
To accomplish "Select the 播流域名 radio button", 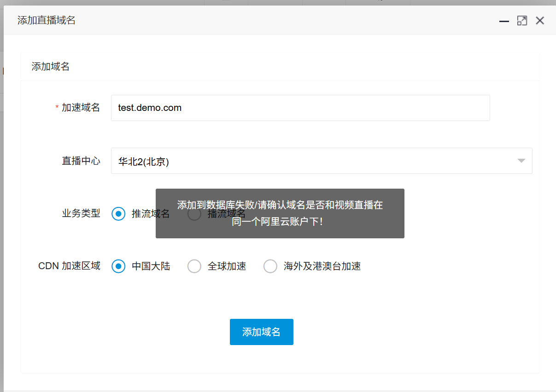I will [194, 214].
